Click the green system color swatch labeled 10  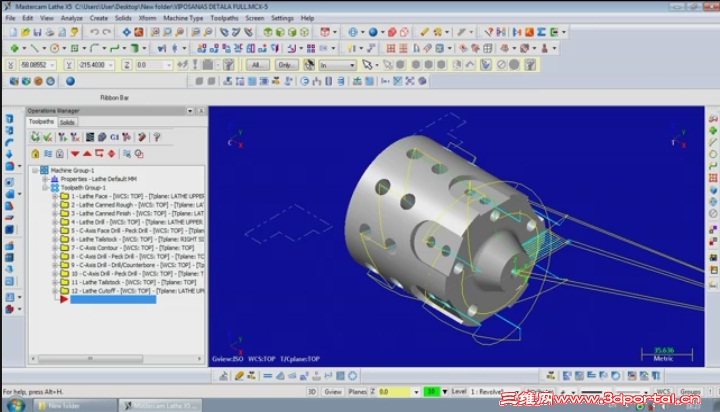click(x=431, y=392)
